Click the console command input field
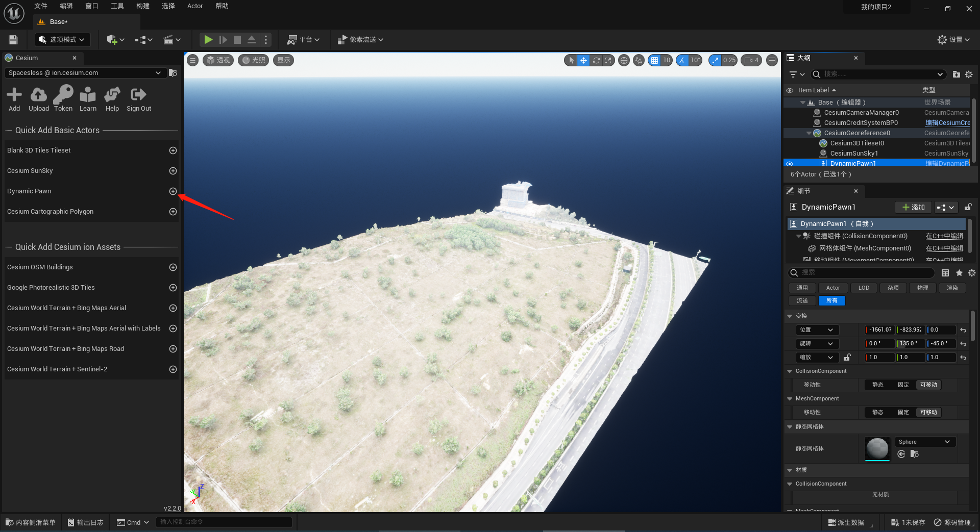This screenshot has width=980, height=532. click(x=224, y=522)
